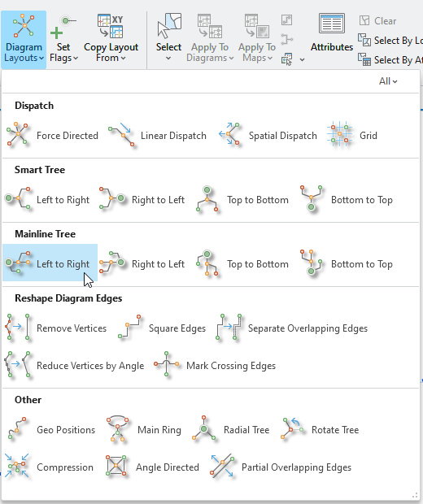Choose Mark Crossing Edges
Viewport: 423px width, 504px height.
(216, 366)
